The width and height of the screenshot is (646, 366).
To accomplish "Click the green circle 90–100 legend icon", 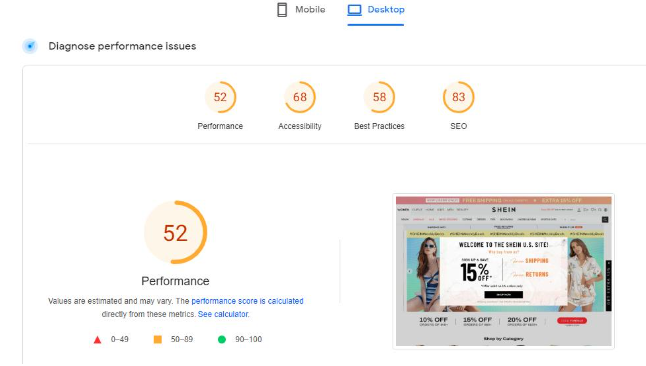I will (x=222, y=339).
